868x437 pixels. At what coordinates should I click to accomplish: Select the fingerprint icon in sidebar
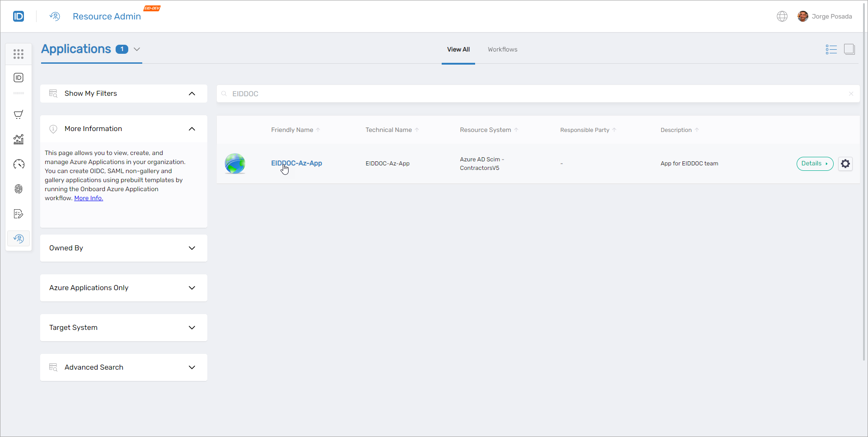tap(19, 189)
